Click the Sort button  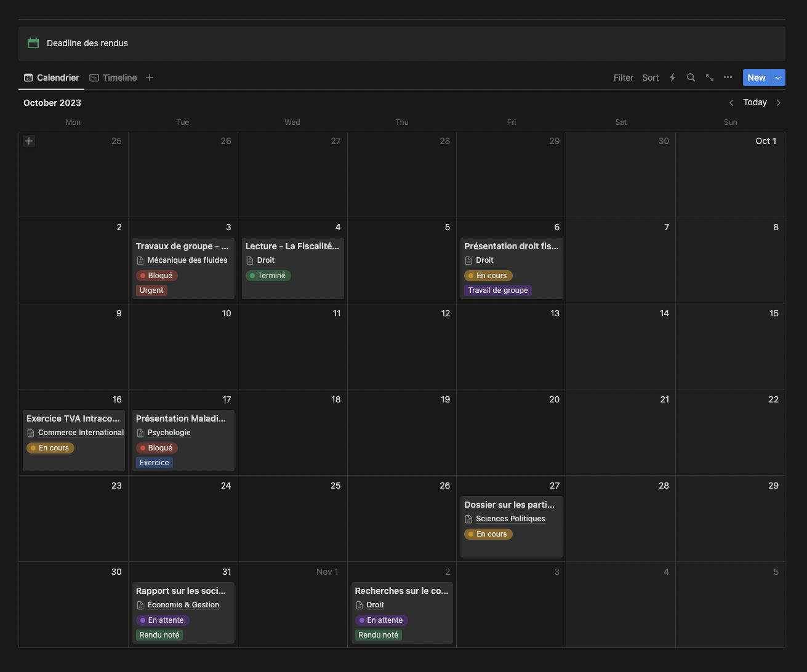click(x=650, y=78)
